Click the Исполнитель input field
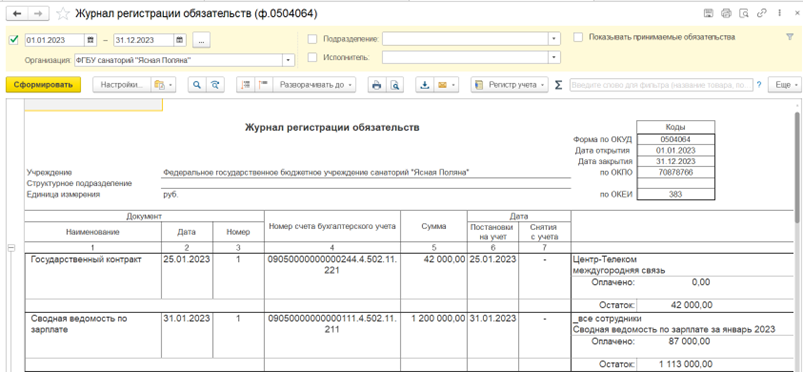The image size is (803, 372). (466, 57)
